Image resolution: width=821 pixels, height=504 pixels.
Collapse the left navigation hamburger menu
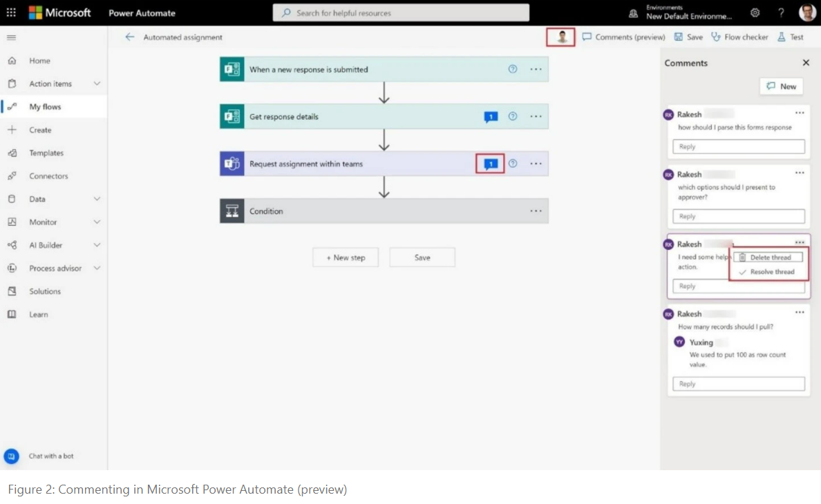12,37
